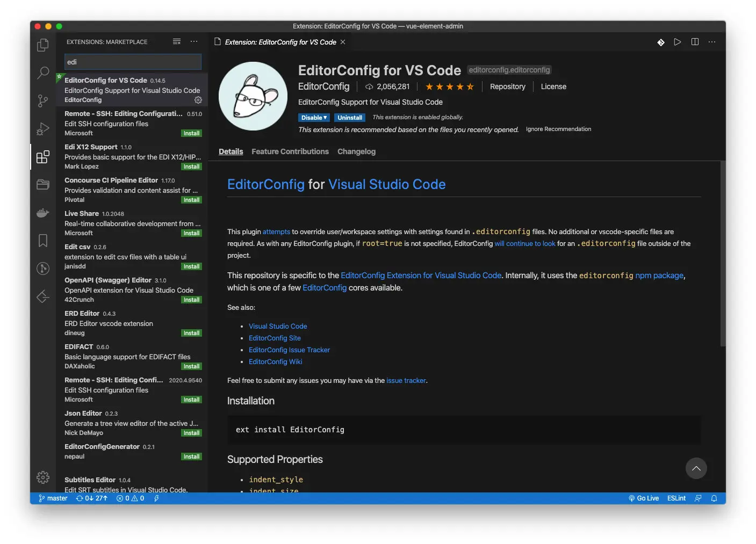Open the 'npm package' link
This screenshot has width=756, height=544.
click(659, 275)
